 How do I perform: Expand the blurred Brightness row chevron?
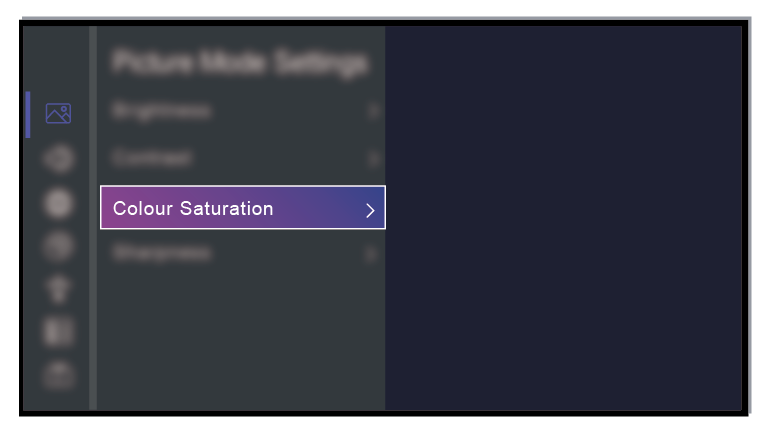point(373,111)
